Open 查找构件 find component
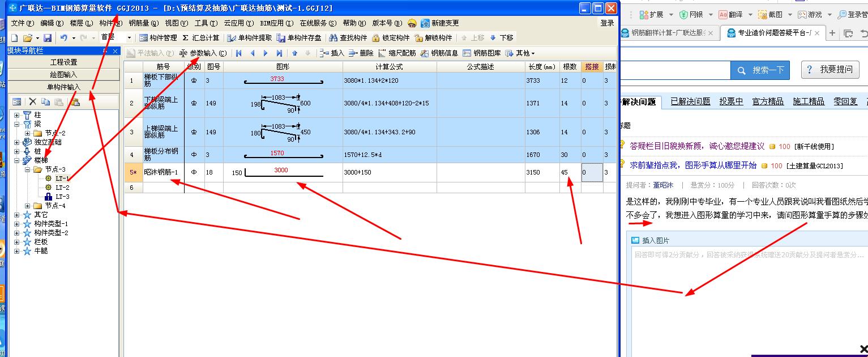Image resolution: width=868 pixels, height=357 pixels. click(348, 37)
